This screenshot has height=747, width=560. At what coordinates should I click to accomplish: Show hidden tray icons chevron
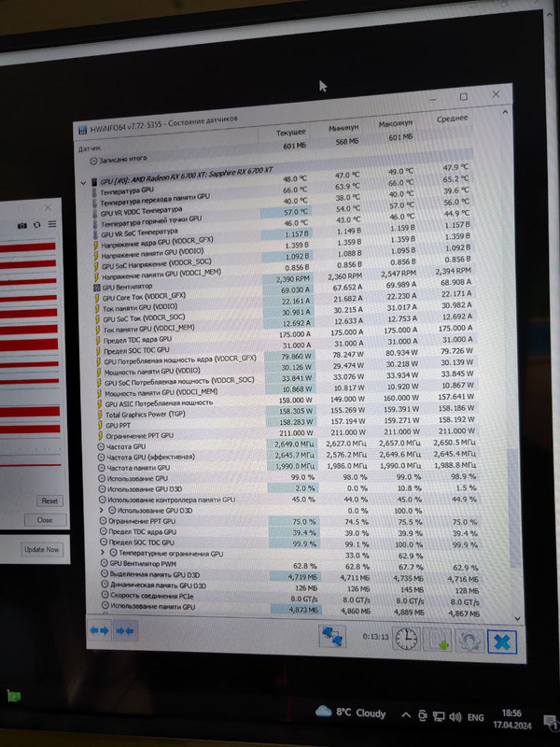pos(406,714)
